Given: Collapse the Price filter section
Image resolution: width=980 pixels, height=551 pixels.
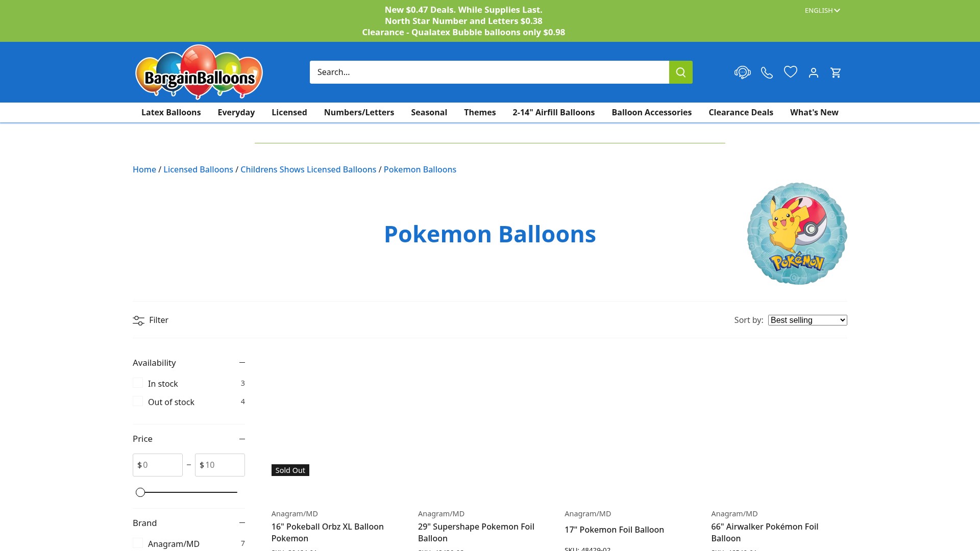Looking at the screenshot, I should click(x=242, y=439).
